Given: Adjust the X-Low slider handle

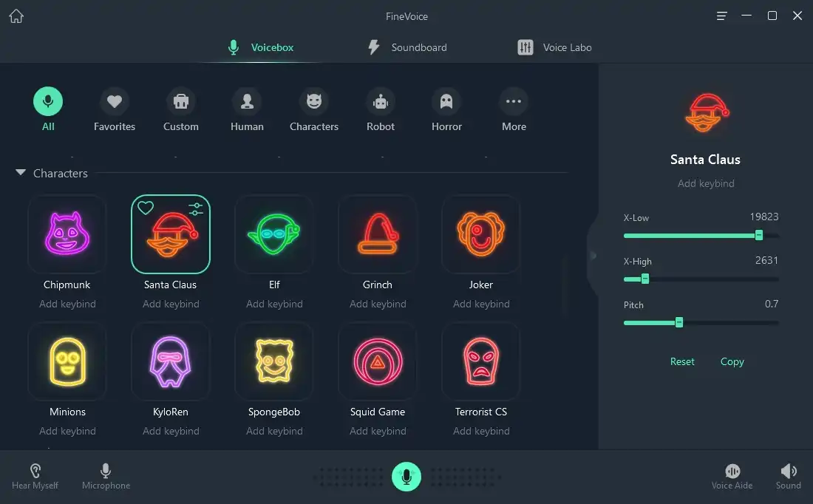Looking at the screenshot, I should [x=758, y=236].
